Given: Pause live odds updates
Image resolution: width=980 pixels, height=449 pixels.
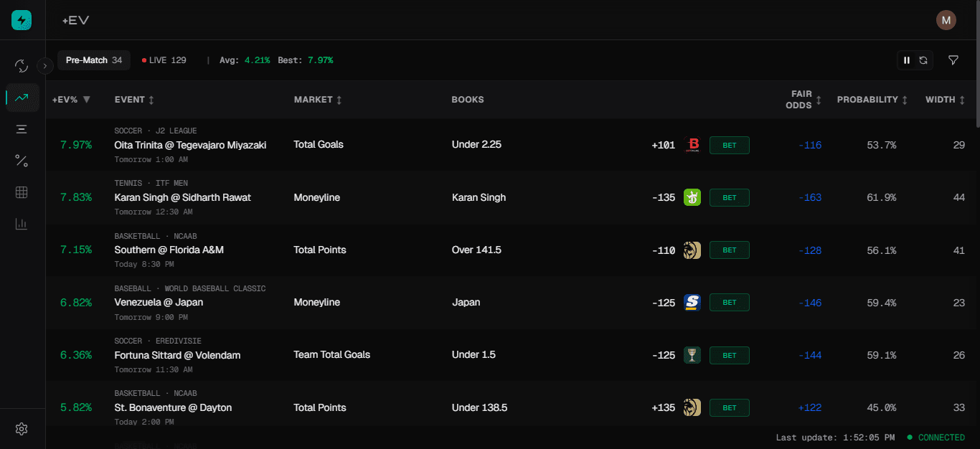Looking at the screenshot, I should click(907, 60).
